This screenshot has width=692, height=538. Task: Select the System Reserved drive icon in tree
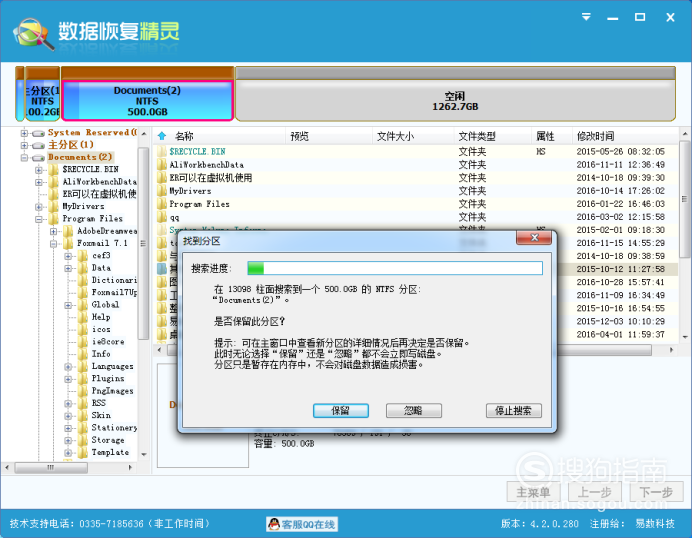pos(38,133)
